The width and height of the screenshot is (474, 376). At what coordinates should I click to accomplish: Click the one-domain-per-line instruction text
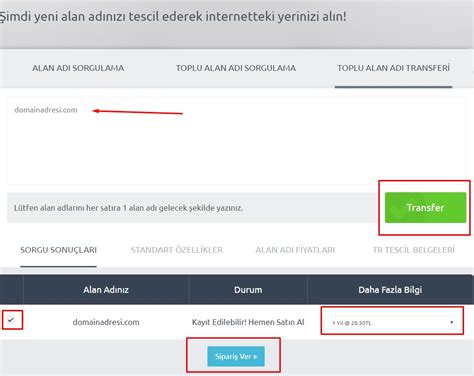(x=128, y=208)
